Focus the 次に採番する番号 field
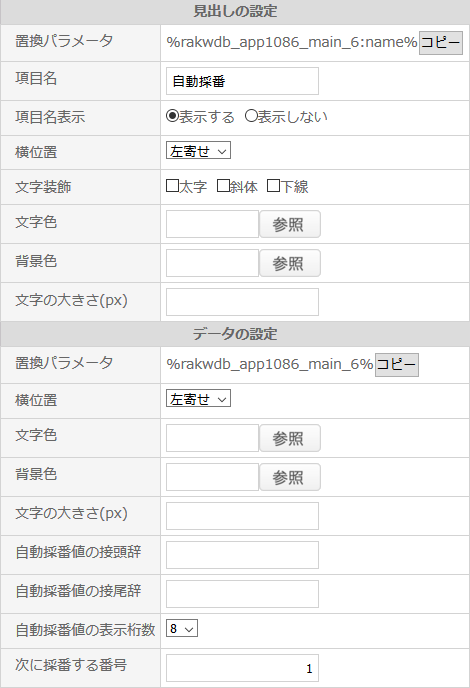This screenshot has width=470, height=688. coord(242,668)
